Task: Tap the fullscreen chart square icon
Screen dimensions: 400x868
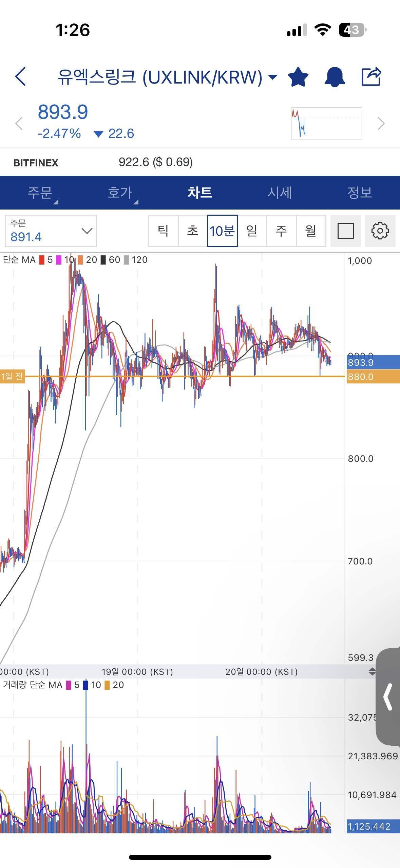Action: coord(345,231)
